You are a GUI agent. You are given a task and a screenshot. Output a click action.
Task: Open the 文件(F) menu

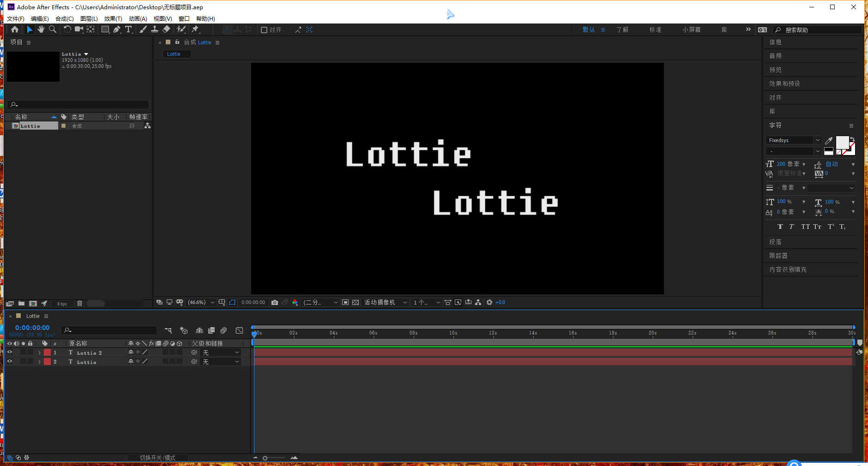click(x=16, y=19)
